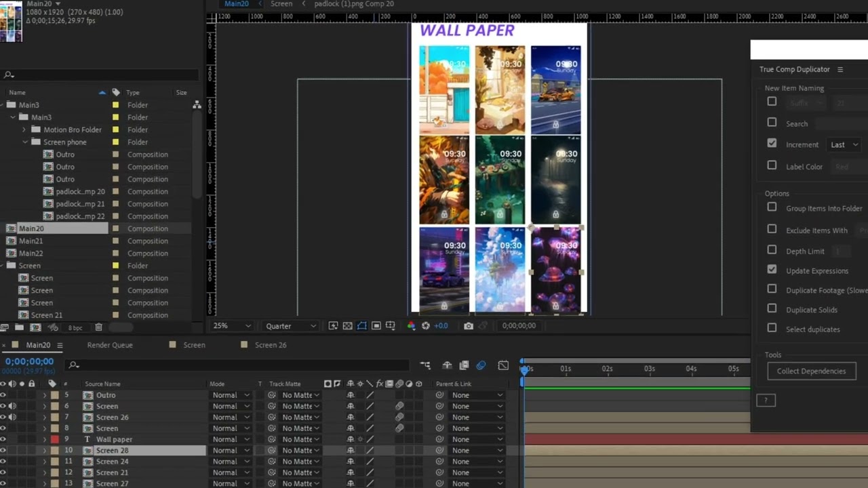This screenshot has width=868, height=488.
Task: Take a snapshot with the camera icon
Action: coord(469,326)
